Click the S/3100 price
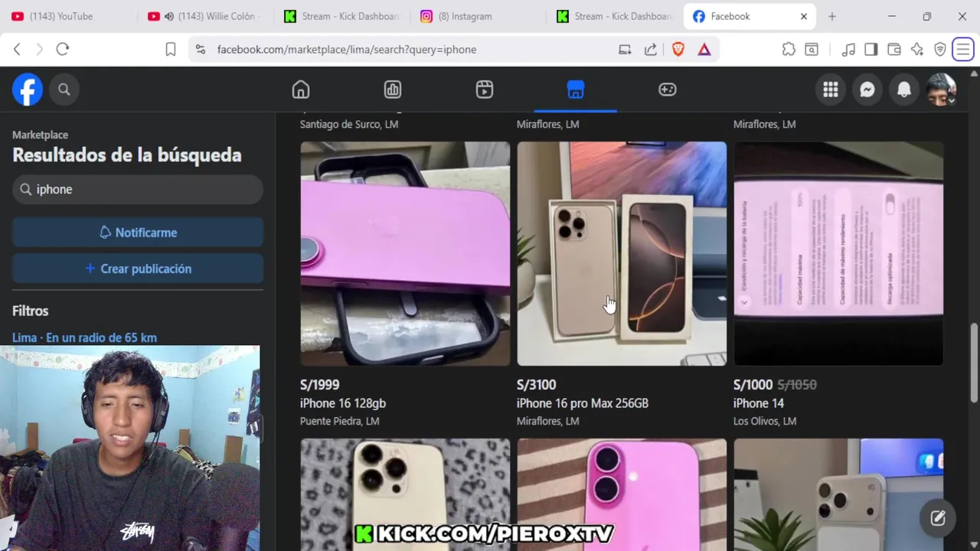This screenshot has height=551, width=980. click(536, 385)
